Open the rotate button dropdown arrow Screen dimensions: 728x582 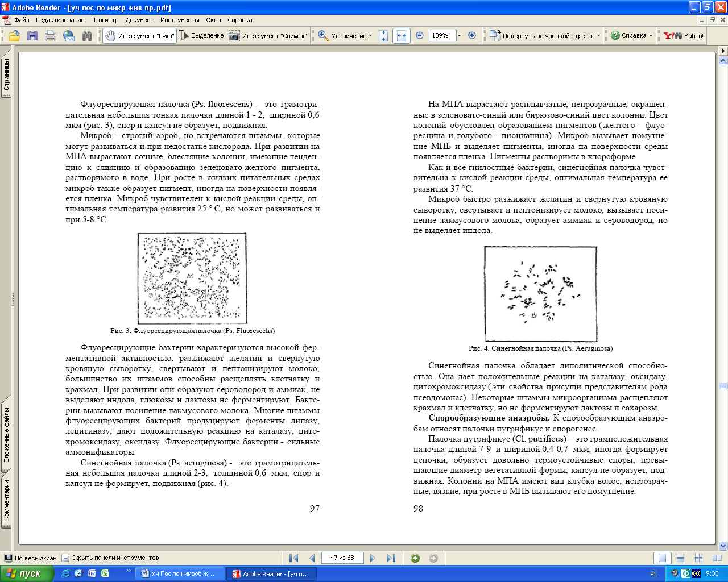(598, 35)
